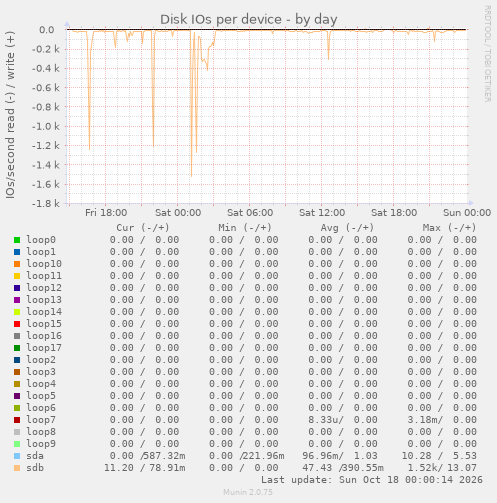Click the loop1 blue color swatch

pos(17,252)
